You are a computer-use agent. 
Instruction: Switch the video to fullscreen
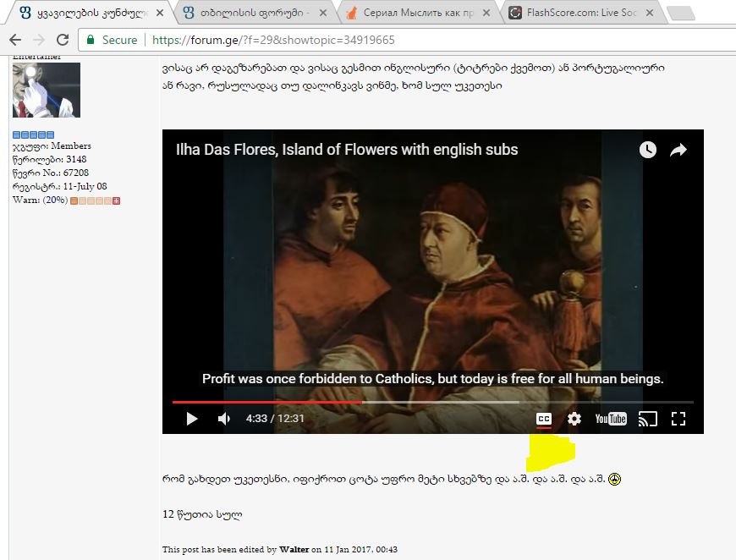pos(678,418)
